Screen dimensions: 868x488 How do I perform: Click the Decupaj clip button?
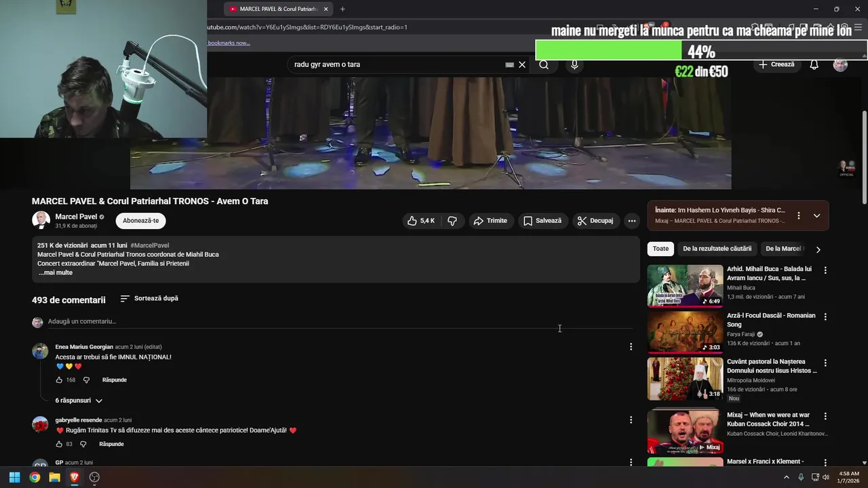tap(595, 221)
